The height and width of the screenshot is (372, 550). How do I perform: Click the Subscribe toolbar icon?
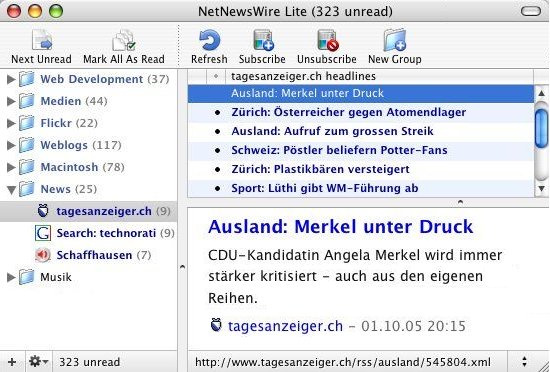263,40
